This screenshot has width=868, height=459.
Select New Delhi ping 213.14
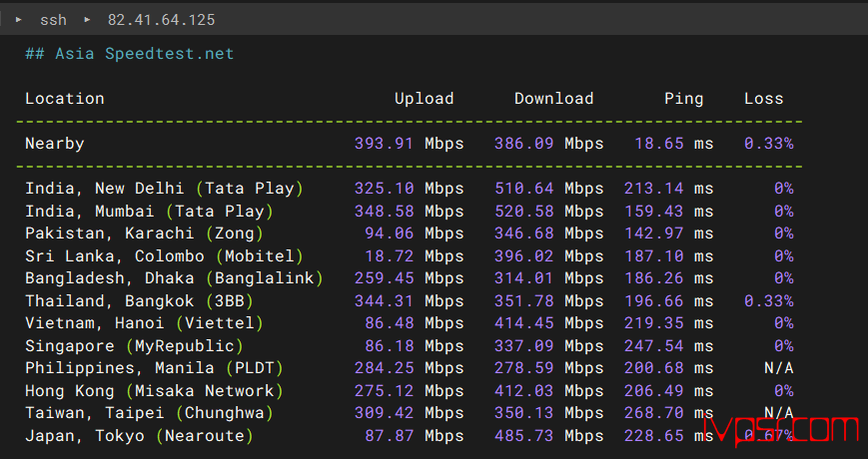point(654,189)
